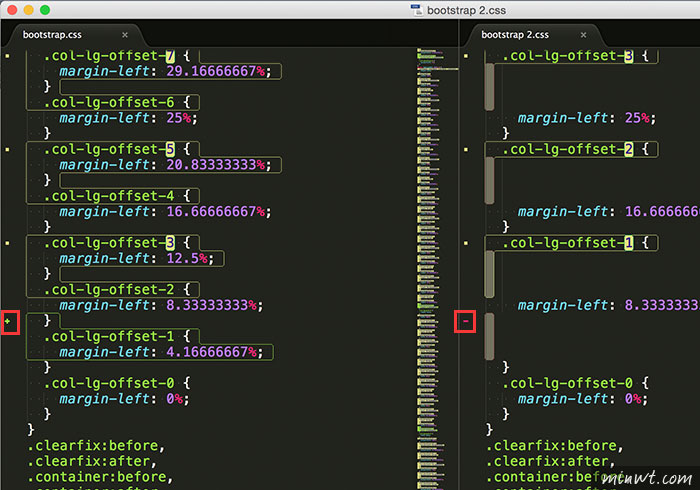The image size is (700, 490).
Task: Click '.col-lg-offset-2 {' in bootstrap.css
Action: 117,290
